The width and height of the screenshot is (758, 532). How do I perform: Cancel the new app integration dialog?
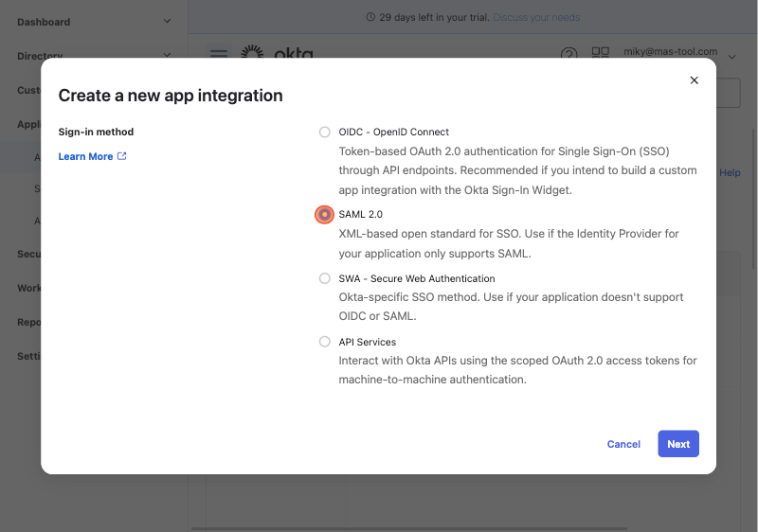pyautogui.click(x=623, y=444)
